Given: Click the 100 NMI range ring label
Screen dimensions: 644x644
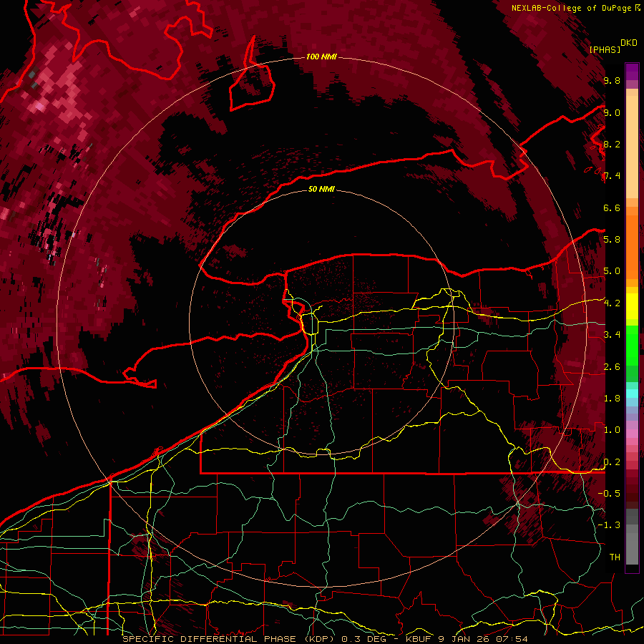Looking at the screenshot, I should 321,57.
